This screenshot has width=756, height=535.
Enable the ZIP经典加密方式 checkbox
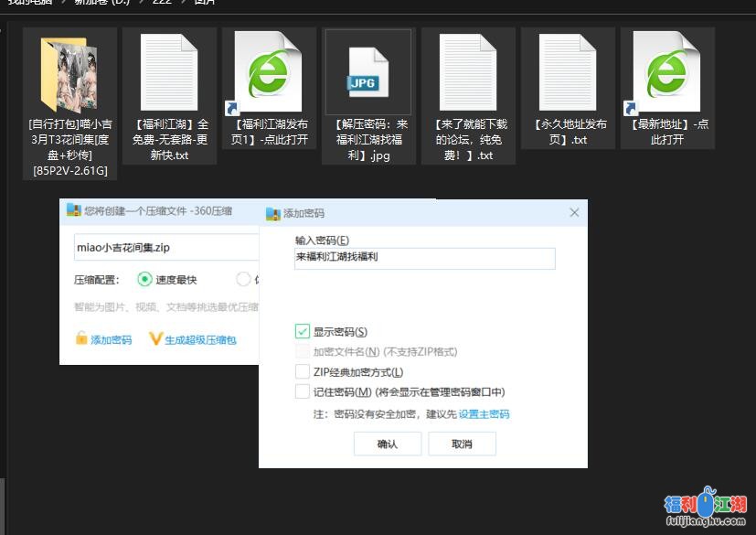(x=303, y=372)
